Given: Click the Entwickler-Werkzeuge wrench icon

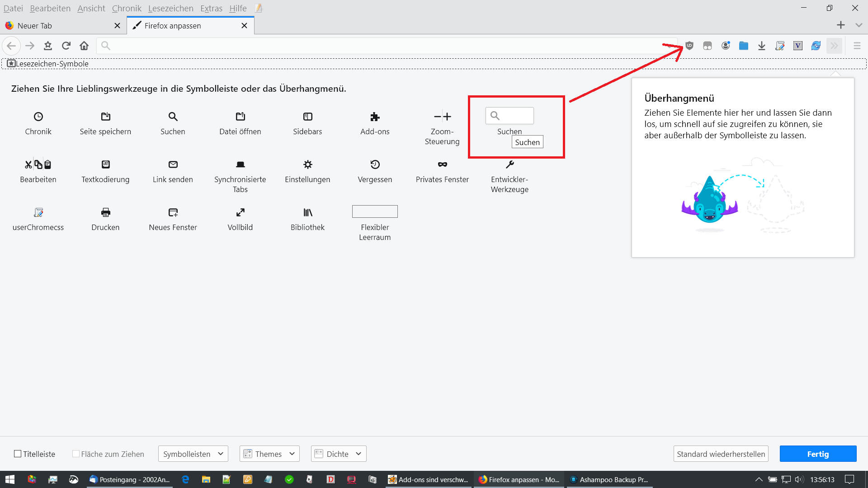Looking at the screenshot, I should (x=509, y=164).
